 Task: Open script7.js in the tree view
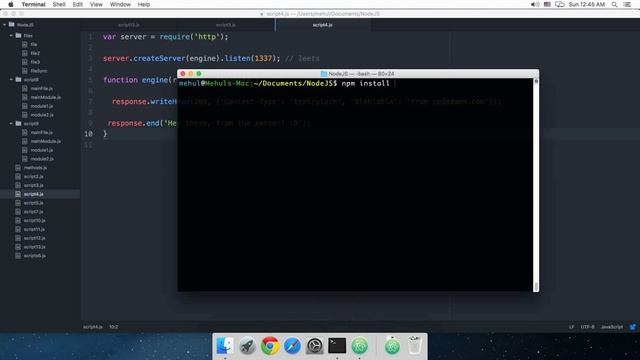pos(33,212)
